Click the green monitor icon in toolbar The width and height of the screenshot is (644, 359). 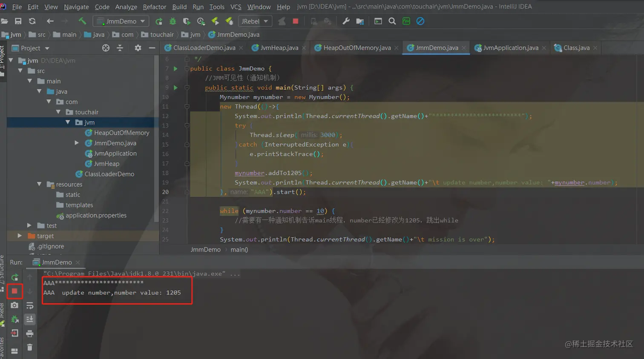(x=406, y=21)
